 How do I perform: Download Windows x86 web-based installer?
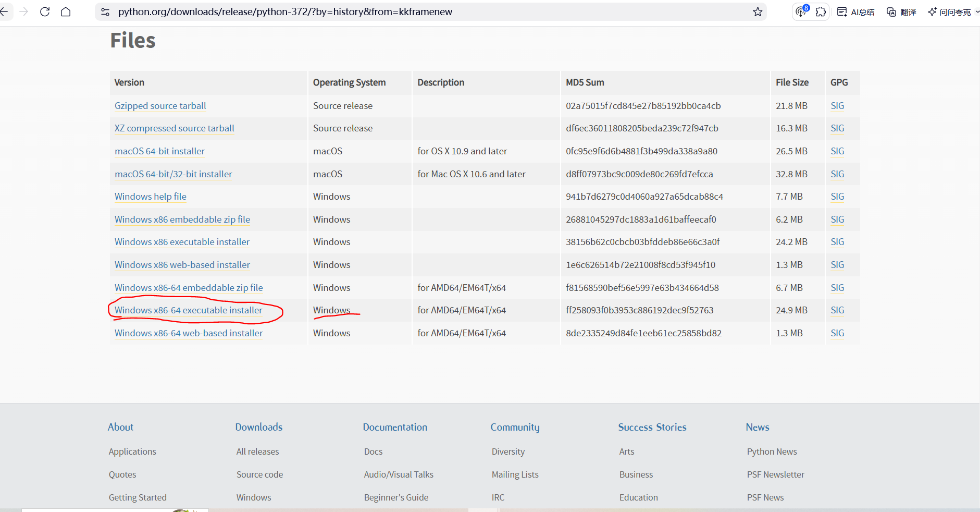182,265
